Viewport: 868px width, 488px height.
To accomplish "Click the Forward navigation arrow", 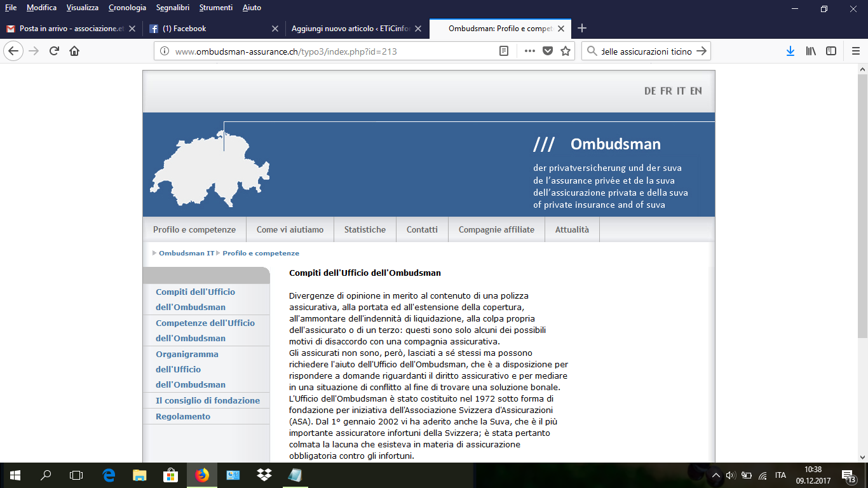I will [34, 51].
